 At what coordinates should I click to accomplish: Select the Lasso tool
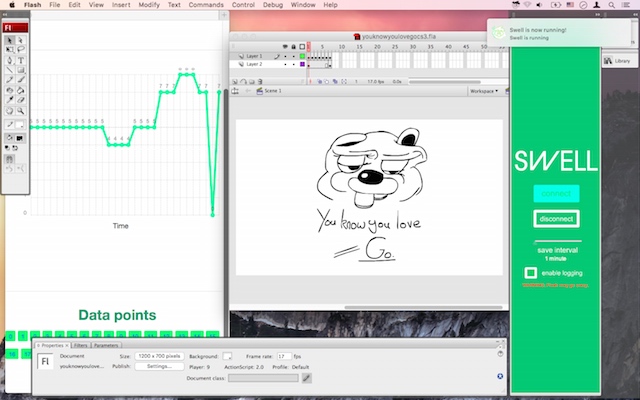(x=21, y=50)
